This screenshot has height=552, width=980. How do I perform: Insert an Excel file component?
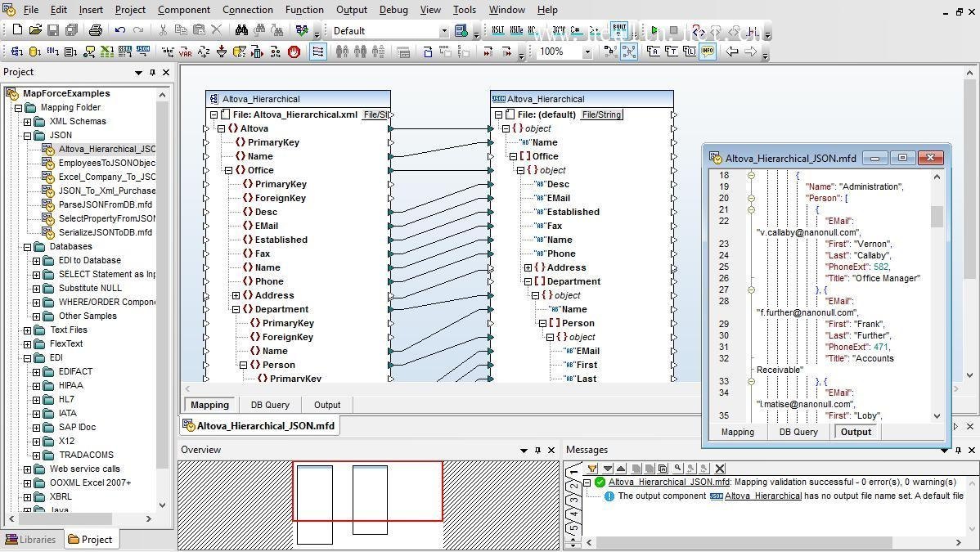point(107,52)
